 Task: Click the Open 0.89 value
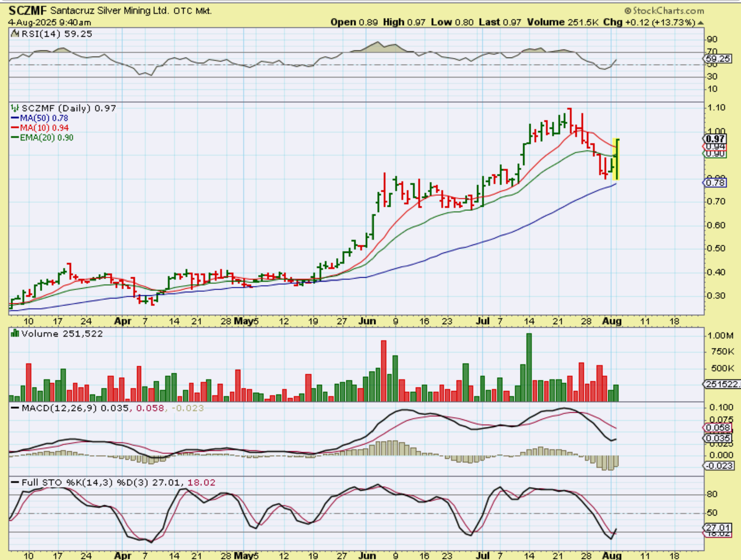tap(354, 22)
